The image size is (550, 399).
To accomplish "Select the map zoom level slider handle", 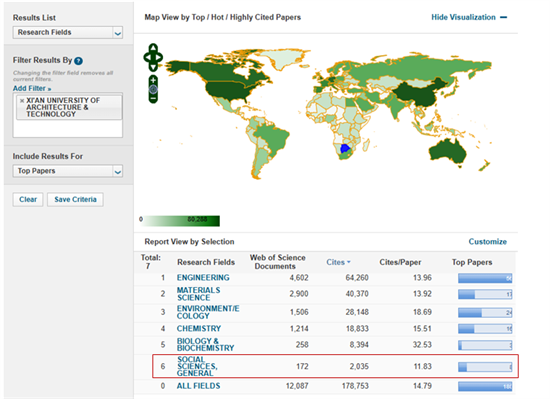I will (153, 89).
